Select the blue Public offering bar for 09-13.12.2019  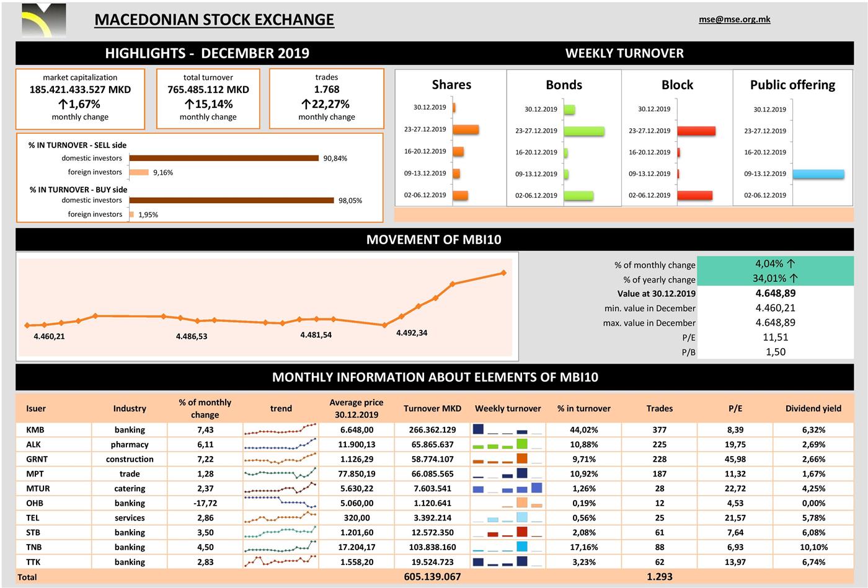click(x=818, y=174)
